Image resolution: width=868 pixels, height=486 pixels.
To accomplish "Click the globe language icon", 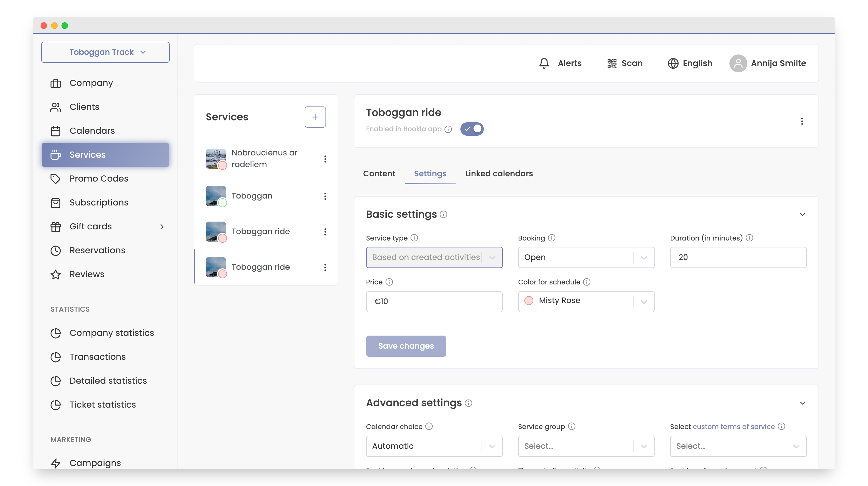I will [x=673, y=63].
